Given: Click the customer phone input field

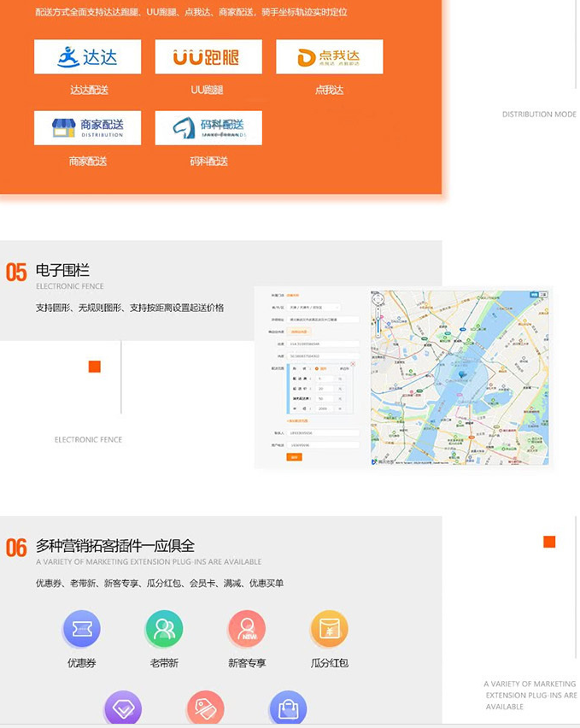Looking at the screenshot, I should pos(323,445).
